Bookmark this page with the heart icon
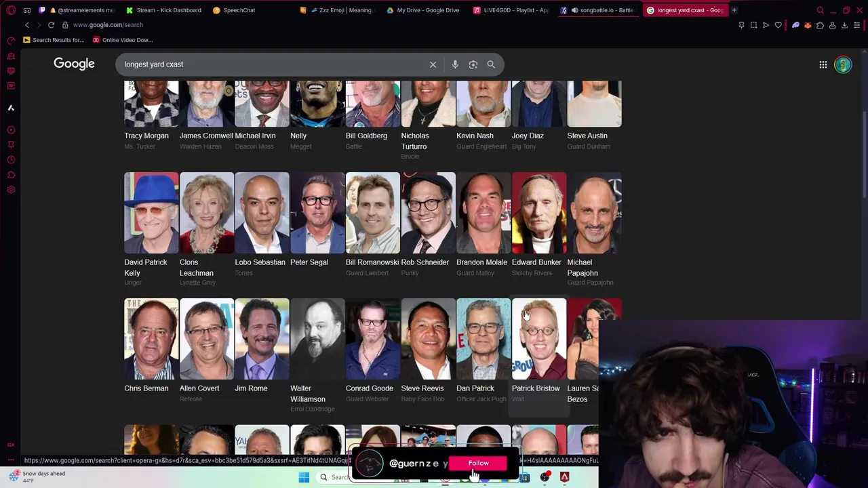 click(x=778, y=25)
